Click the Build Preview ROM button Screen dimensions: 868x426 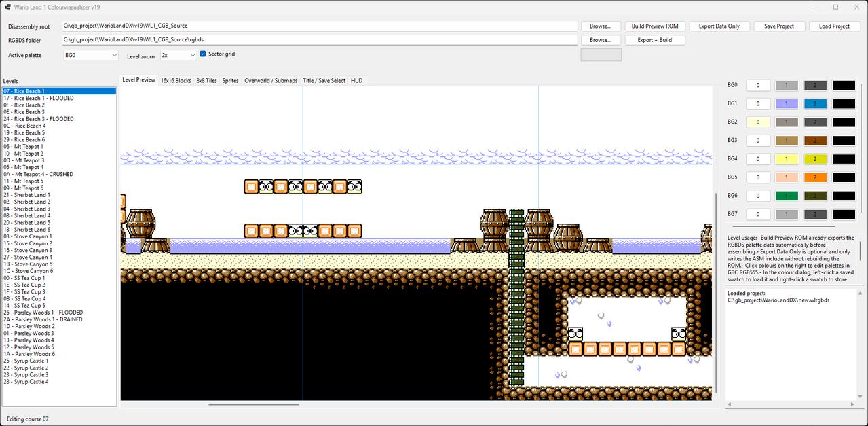tap(654, 26)
